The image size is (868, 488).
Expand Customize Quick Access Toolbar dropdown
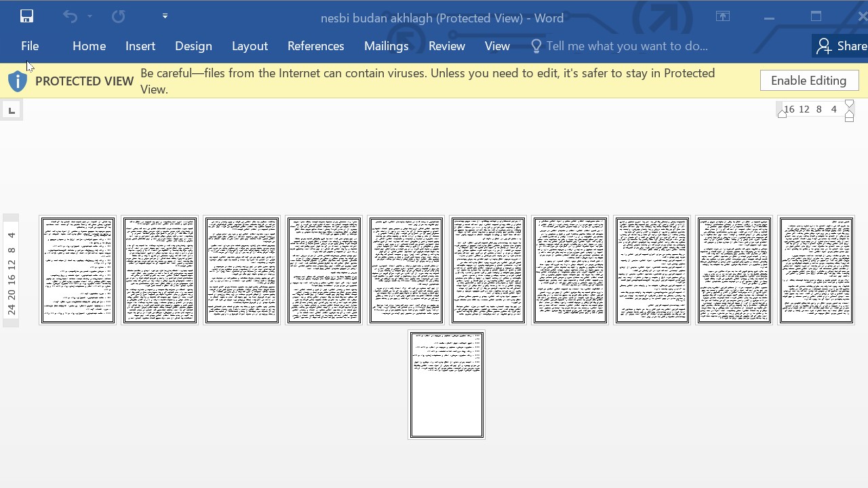pos(165,16)
